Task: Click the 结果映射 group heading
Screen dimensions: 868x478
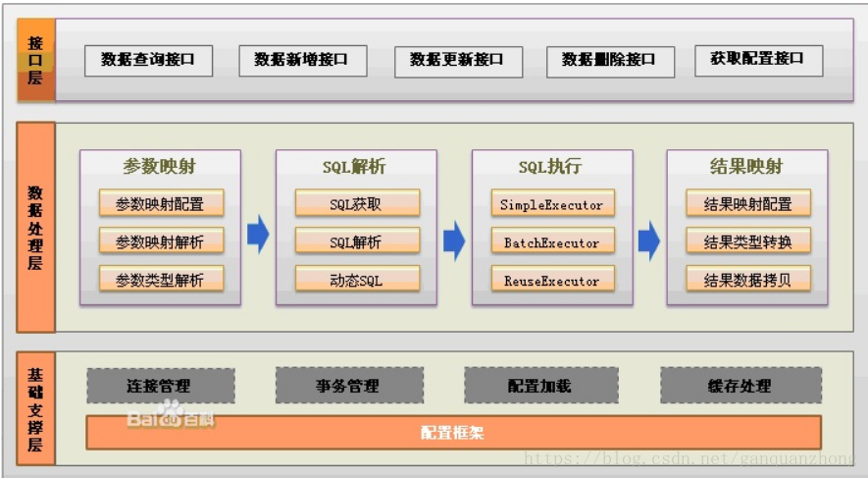Action: [x=746, y=166]
